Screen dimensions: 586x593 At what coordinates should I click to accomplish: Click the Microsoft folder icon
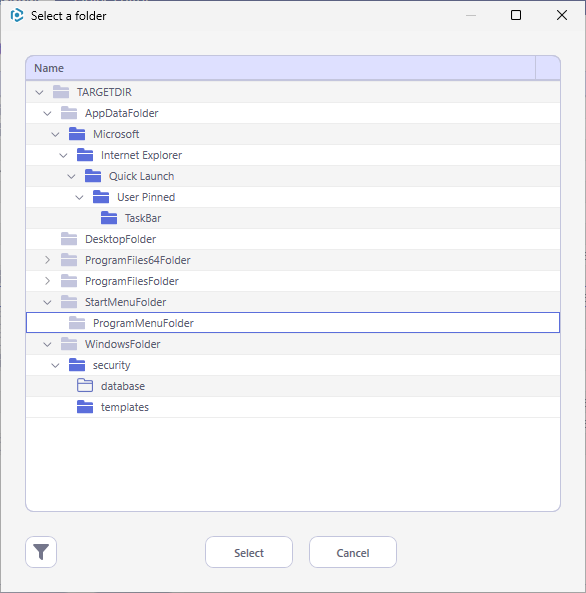click(77, 134)
